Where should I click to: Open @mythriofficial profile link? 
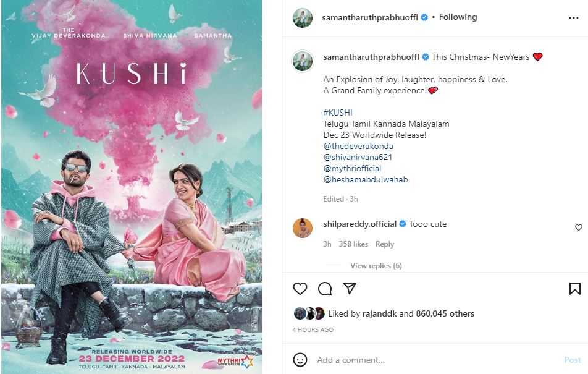(352, 169)
